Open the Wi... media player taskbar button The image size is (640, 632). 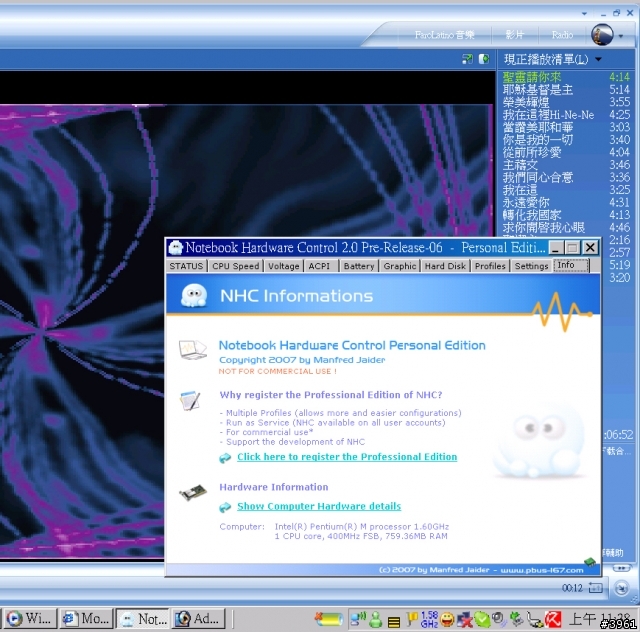[x=29, y=619]
